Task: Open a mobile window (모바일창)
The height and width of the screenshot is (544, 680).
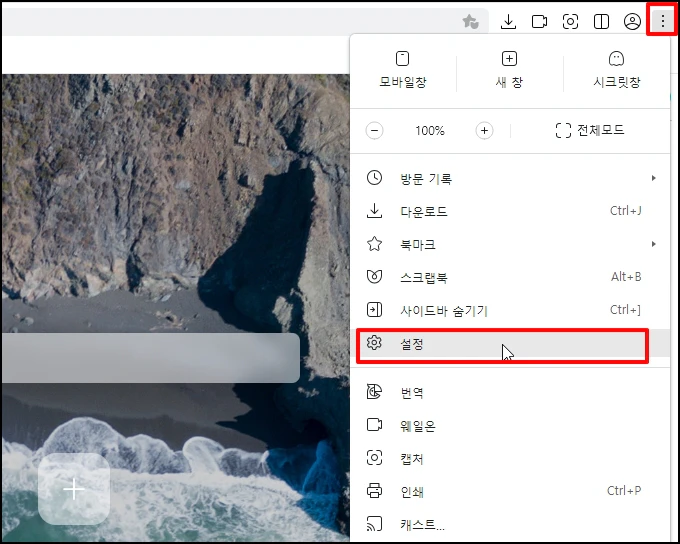Action: 403,70
